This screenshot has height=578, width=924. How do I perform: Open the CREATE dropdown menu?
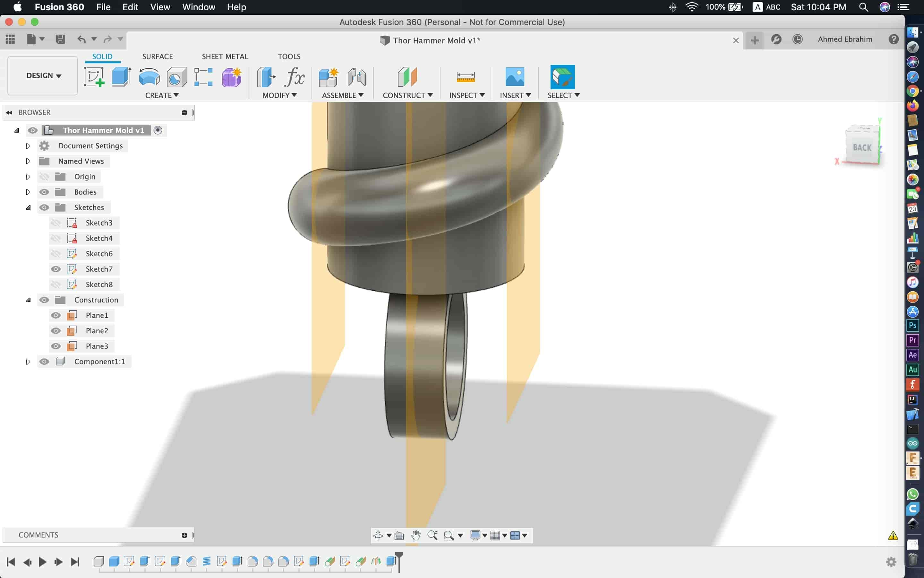pos(162,95)
